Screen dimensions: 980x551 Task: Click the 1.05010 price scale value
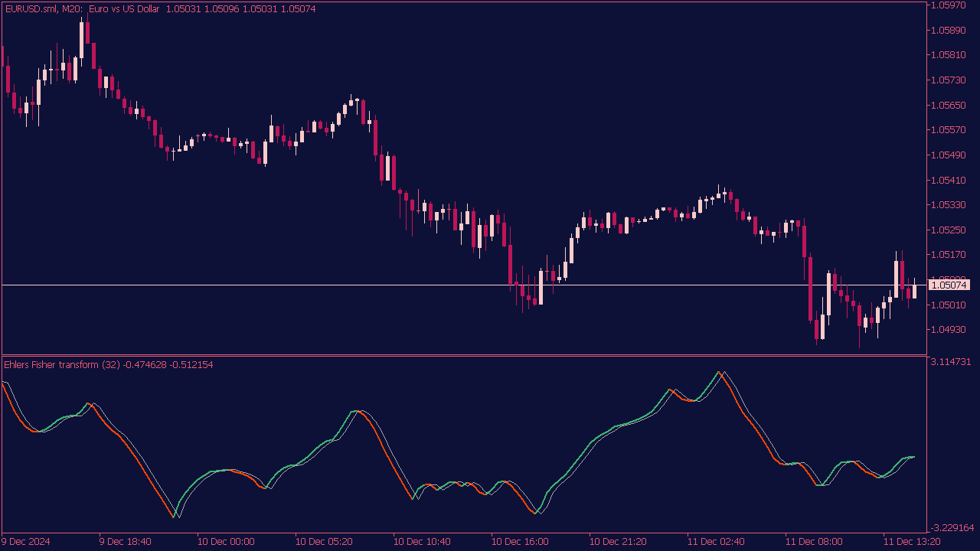(949, 305)
